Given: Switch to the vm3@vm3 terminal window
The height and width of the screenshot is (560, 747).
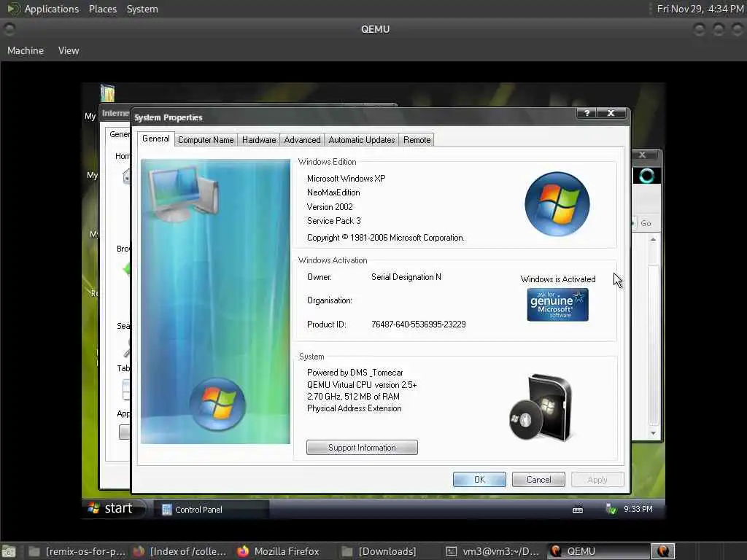Looking at the screenshot, I should pos(492,551).
